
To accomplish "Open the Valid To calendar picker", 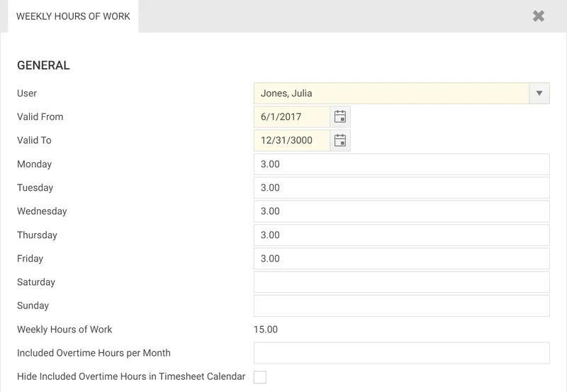I will [x=340, y=140].
